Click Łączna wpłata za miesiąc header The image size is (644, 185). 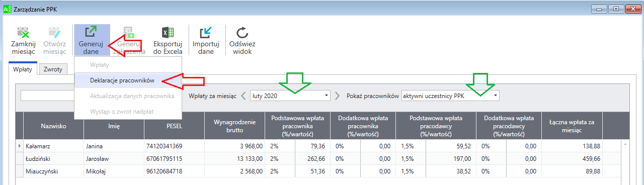click(572, 126)
